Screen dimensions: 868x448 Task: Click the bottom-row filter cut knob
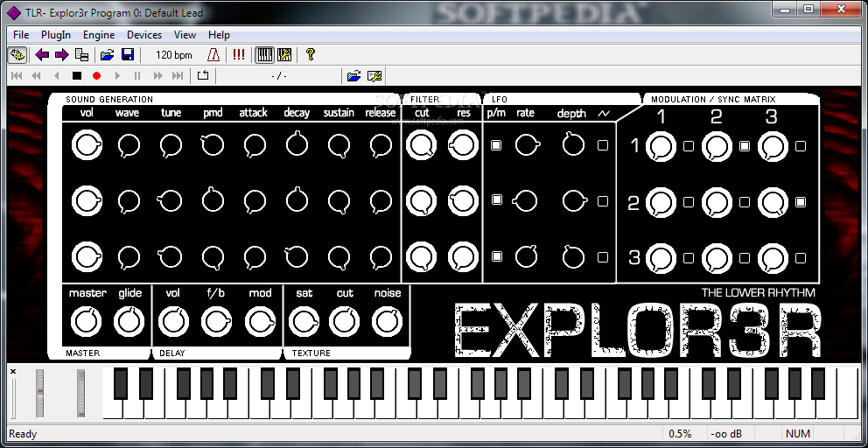click(421, 256)
